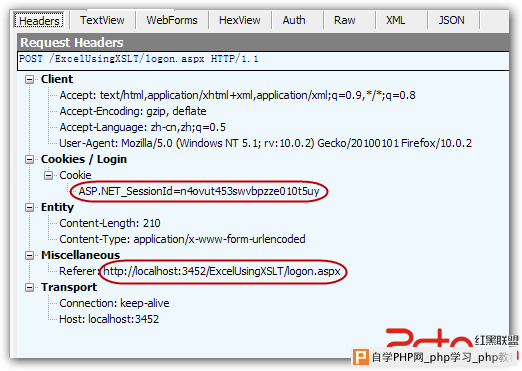Select the Transport group label
Image resolution: width=522 pixels, height=371 pixels.
[69, 287]
